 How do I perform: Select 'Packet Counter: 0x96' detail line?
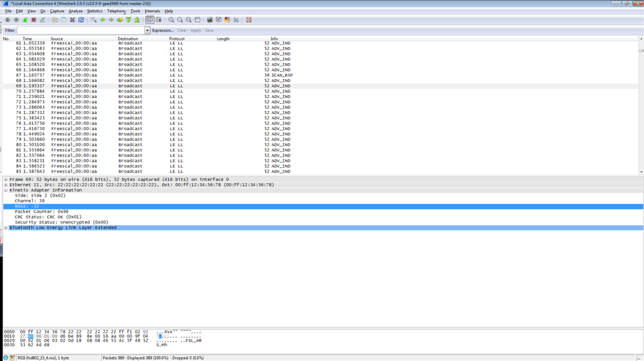click(41, 211)
